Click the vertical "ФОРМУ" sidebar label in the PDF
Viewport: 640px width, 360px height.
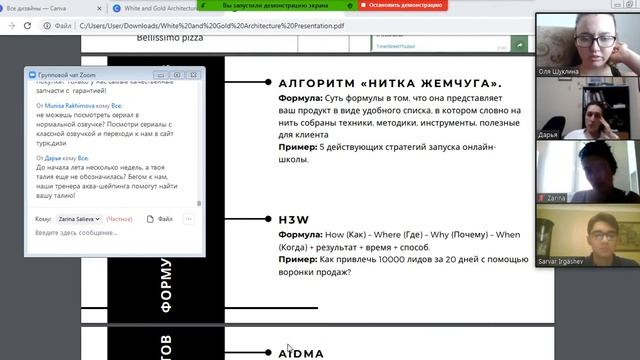click(x=166, y=285)
